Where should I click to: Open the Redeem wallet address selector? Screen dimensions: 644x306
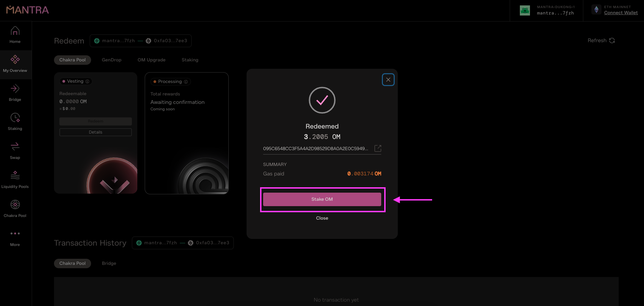[x=141, y=41]
